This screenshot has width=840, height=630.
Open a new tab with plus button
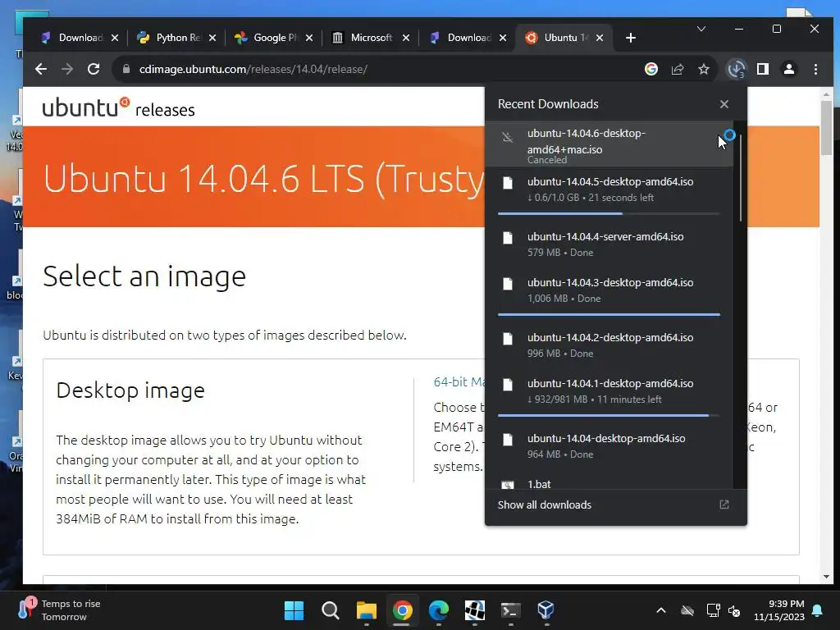631,38
